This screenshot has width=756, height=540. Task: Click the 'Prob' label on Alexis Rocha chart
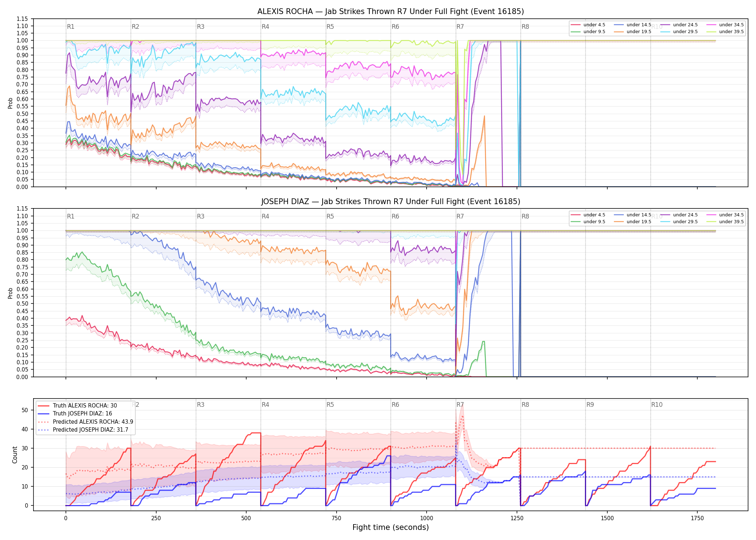pyautogui.click(x=10, y=103)
